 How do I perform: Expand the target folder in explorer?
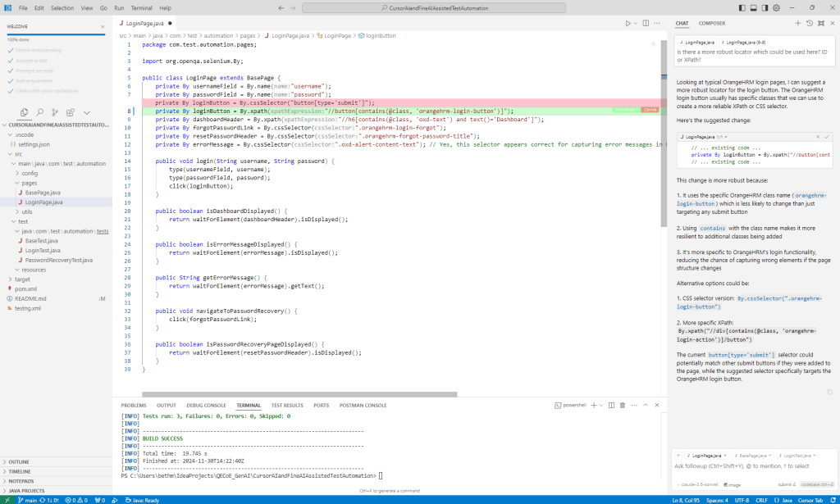tap(22, 279)
